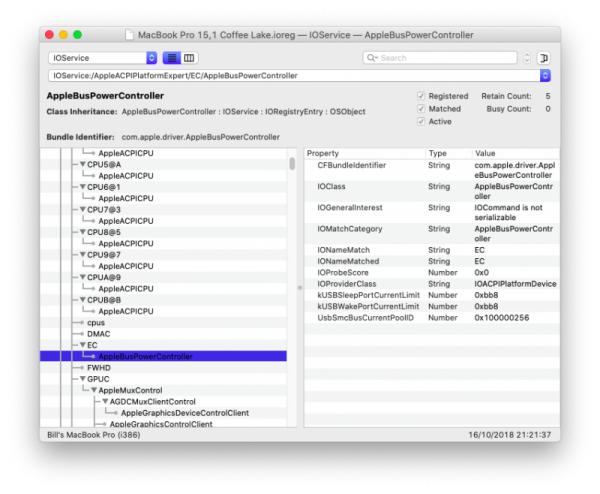Screen dimensions: 600x494
Task: Click the tree pane vertical scrollbar
Action: 292,164
